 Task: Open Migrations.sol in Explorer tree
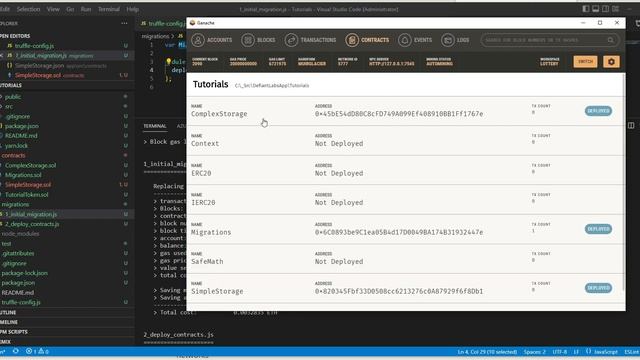(23, 175)
